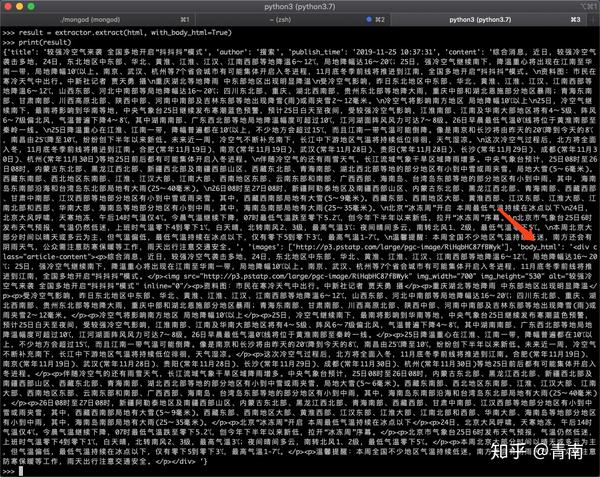The width and height of the screenshot is (600, 477).
Task: Maximize the terminal with green button
Action: (x=31, y=6)
